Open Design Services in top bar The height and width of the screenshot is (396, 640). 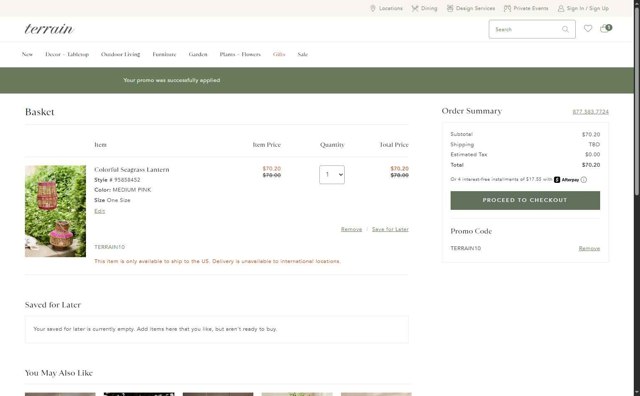pyautogui.click(x=471, y=8)
